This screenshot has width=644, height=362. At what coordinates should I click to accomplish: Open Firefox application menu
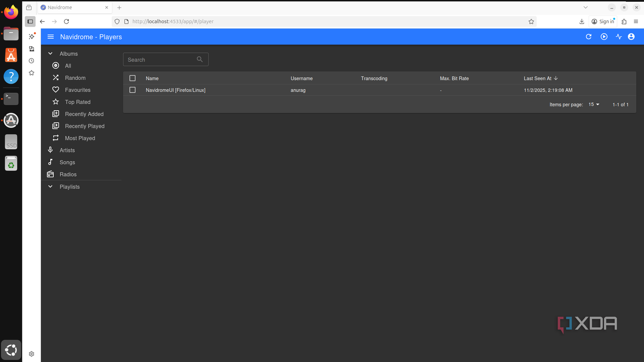tap(636, 21)
